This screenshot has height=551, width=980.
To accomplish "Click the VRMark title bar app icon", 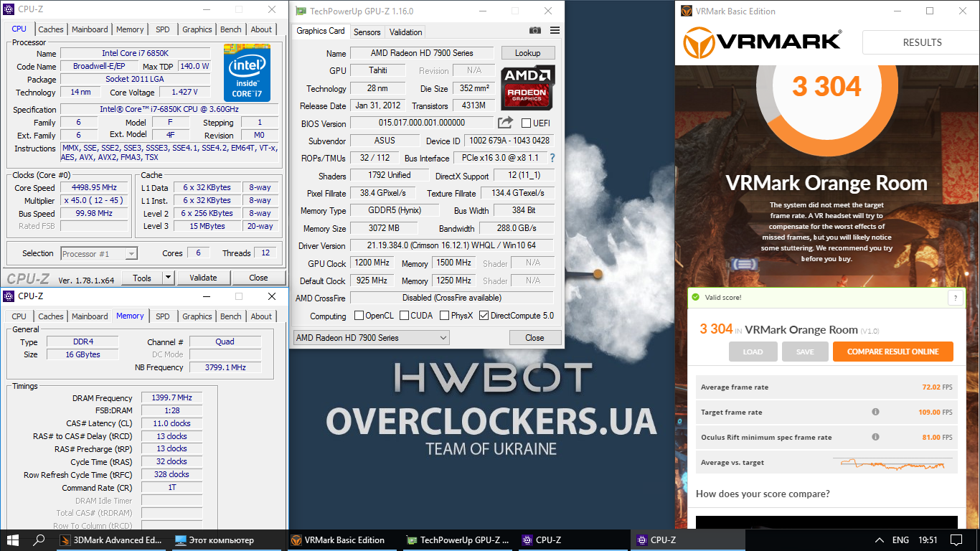I will (x=687, y=11).
